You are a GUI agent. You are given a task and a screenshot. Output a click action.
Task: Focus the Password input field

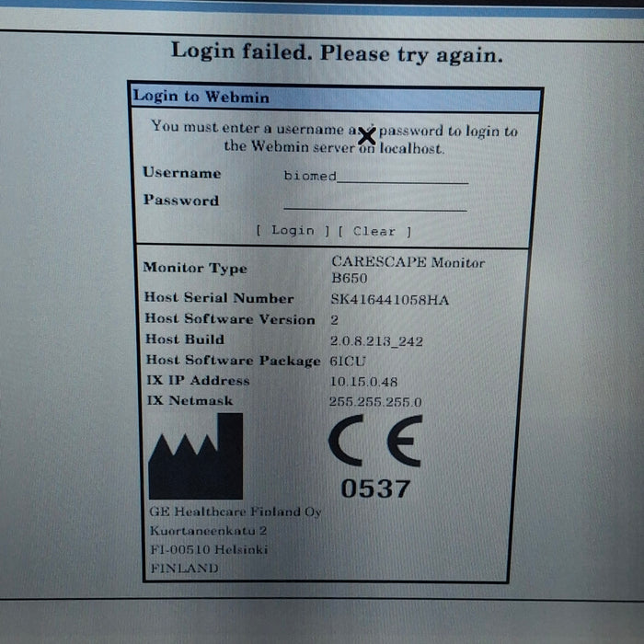(x=375, y=204)
